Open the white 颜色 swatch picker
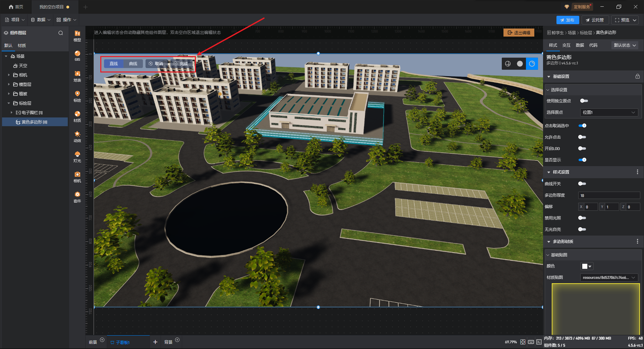The width and height of the screenshot is (644, 349). [587, 266]
